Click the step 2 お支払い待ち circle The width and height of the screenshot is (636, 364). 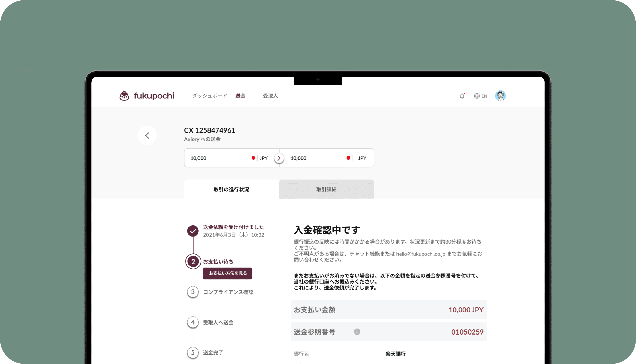coord(193,261)
